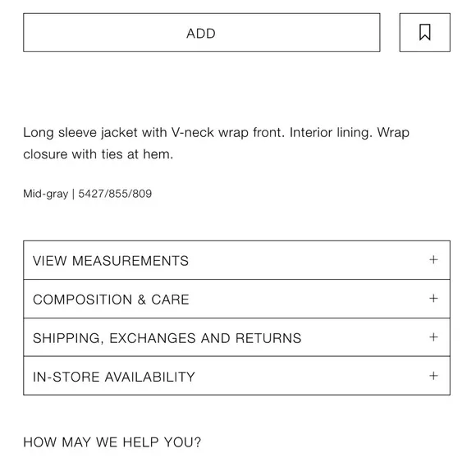Open the COMPOSITION & CARE section label
The width and height of the screenshot is (476, 476).
[x=111, y=300]
